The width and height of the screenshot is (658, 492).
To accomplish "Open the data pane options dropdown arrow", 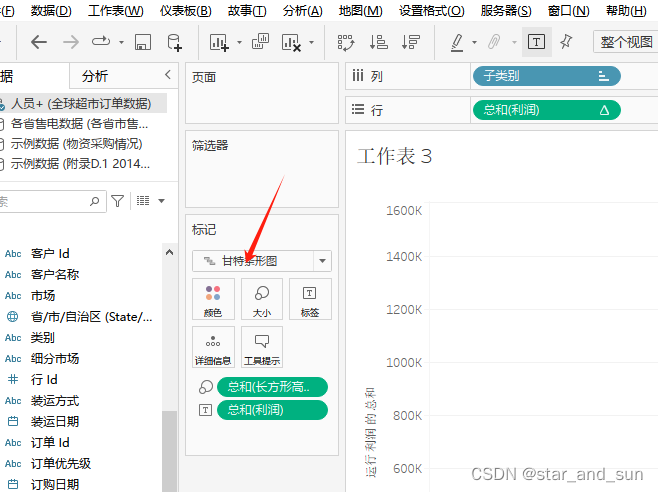I will tap(161, 201).
